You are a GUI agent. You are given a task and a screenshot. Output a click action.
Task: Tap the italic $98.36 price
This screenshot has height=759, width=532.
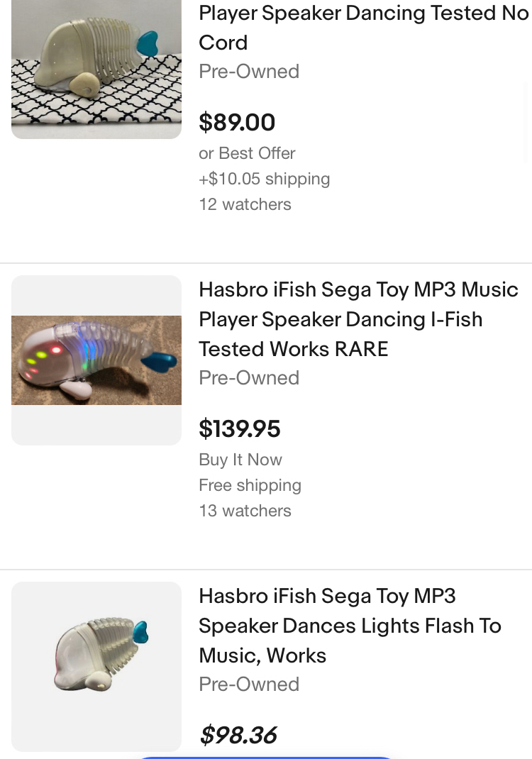pyautogui.click(x=238, y=735)
